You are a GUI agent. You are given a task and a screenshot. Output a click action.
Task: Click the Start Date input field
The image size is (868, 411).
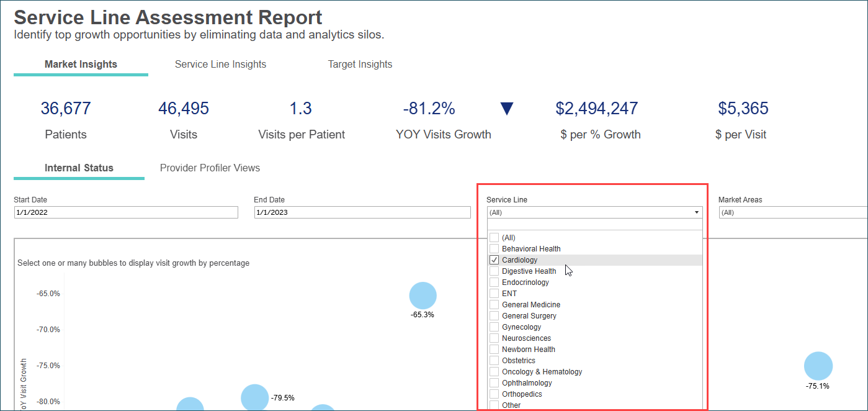coord(126,212)
